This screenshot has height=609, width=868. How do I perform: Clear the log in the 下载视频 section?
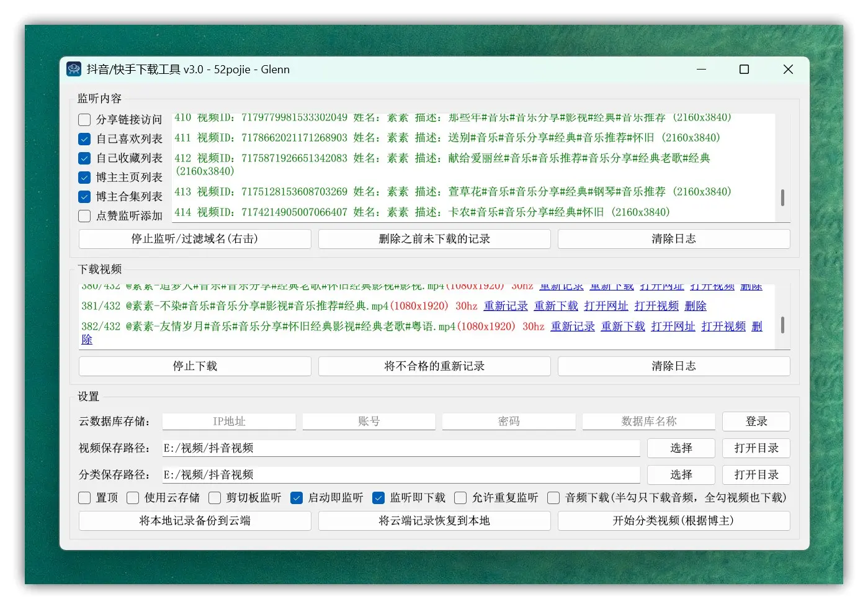pyautogui.click(x=674, y=366)
